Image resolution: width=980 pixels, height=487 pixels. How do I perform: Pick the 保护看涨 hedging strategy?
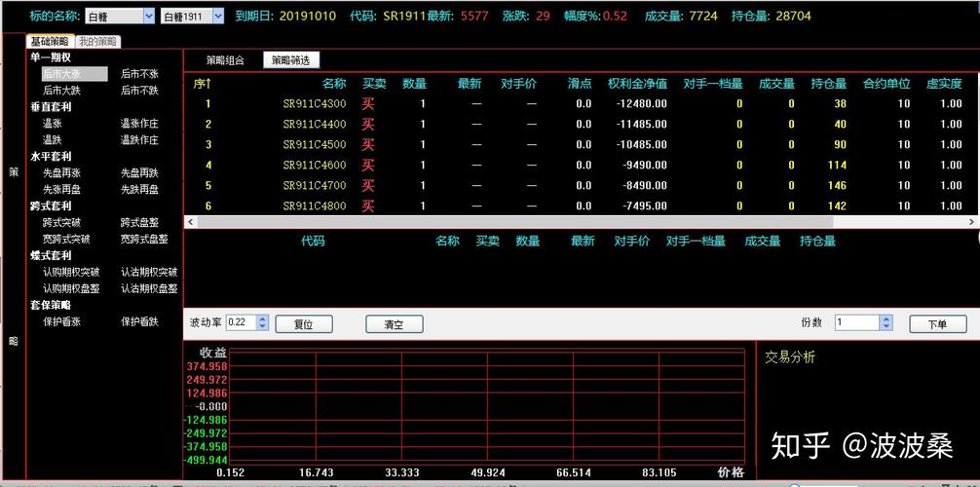[61, 321]
